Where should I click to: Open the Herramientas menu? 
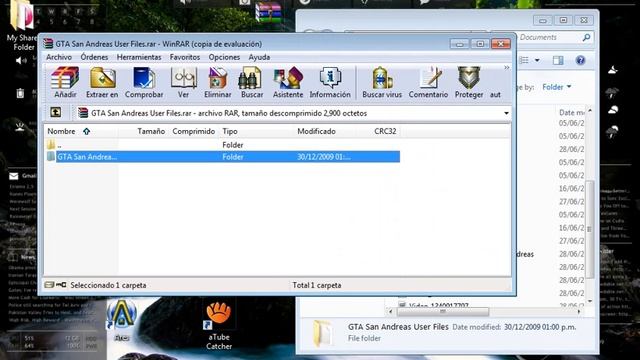pyautogui.click(x=139, y=57)
